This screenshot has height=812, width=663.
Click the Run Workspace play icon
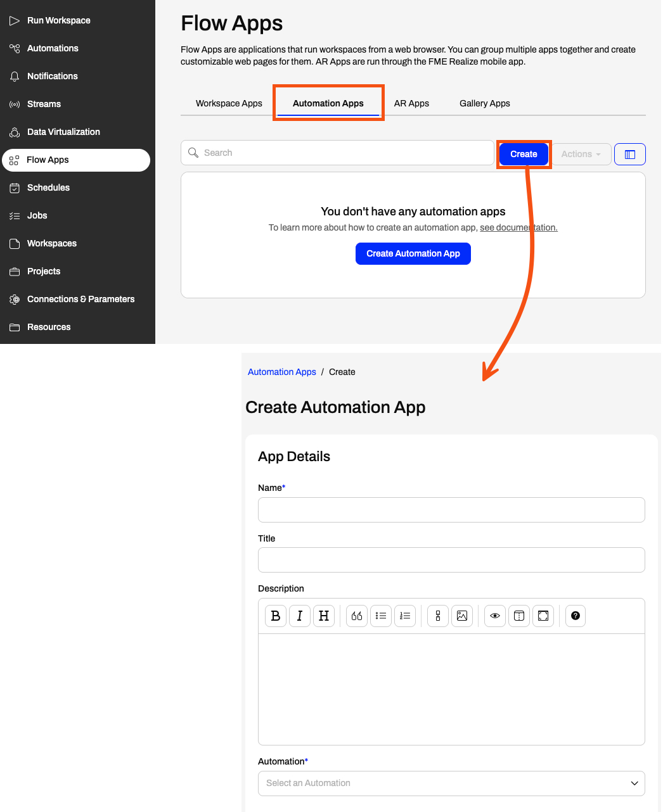pos(15,20)
